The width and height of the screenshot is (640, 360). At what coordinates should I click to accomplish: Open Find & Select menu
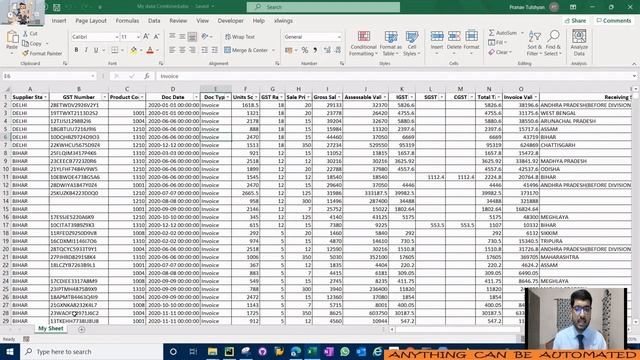tap(553, 43)
